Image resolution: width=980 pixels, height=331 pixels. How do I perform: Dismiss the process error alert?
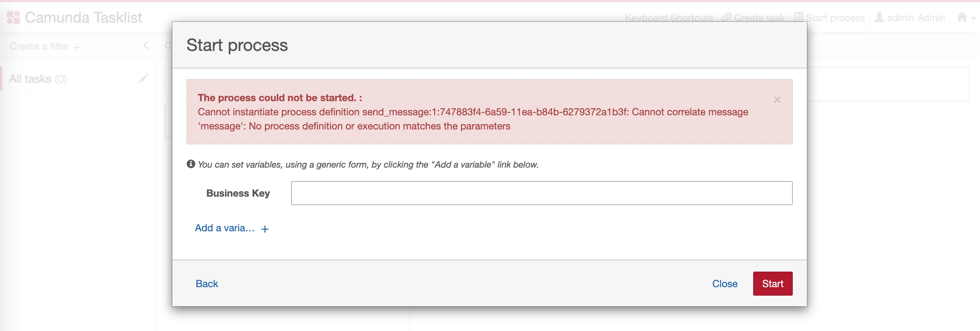click(x=777, y=99)
